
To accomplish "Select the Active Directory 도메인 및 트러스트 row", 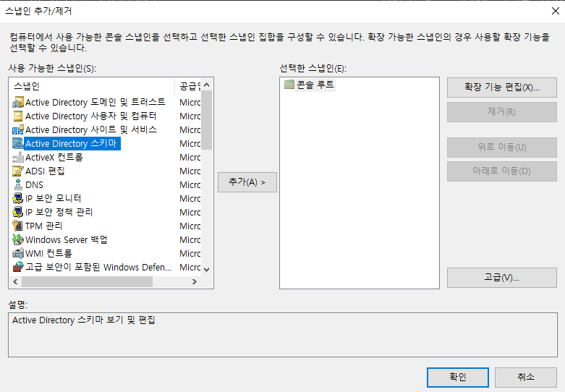I will click(x=106, y=103).
